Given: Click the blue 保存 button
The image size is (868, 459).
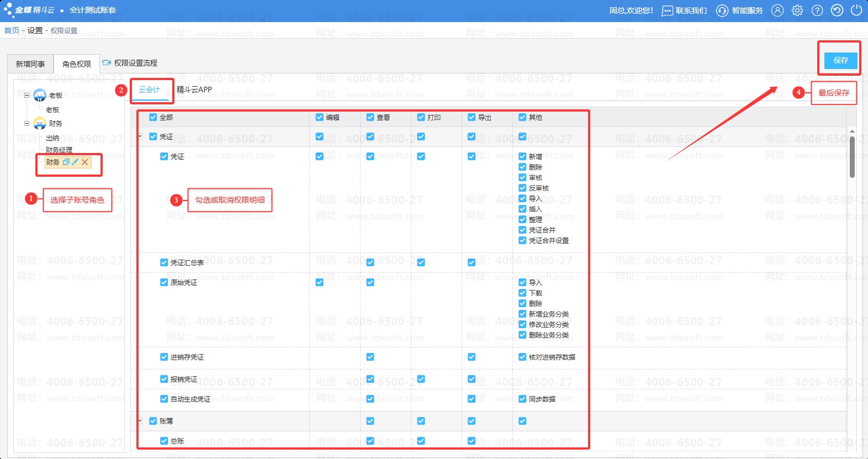Looking at the screenshot, I should (840, 60).
